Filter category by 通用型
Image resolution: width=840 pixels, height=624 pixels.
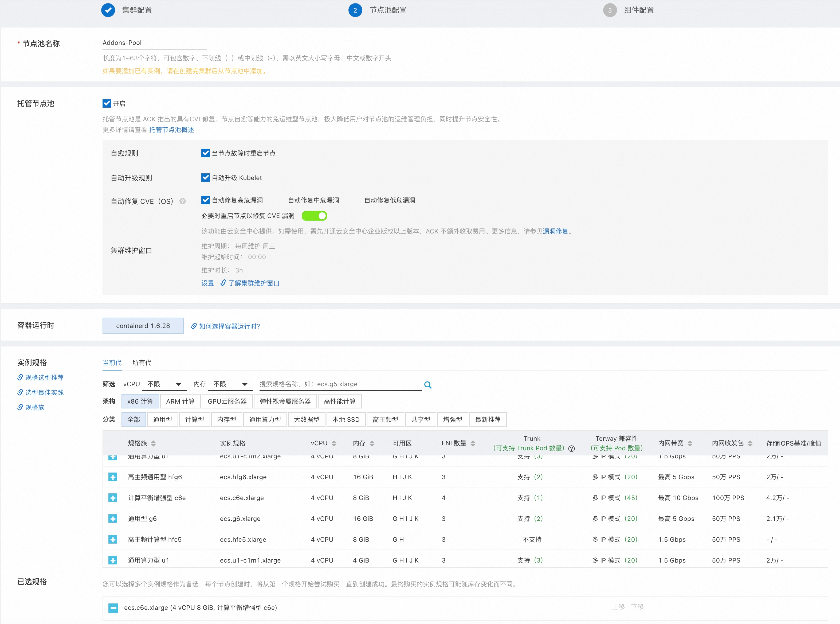pos(162,419)
